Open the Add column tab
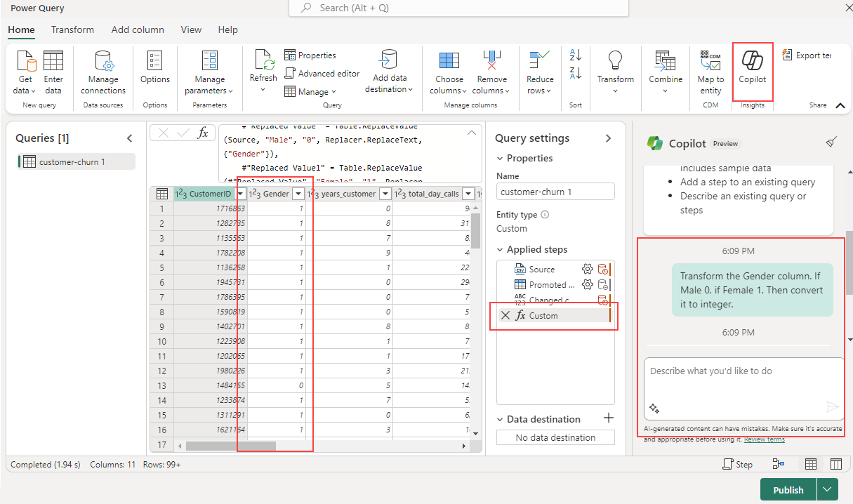The width and height of the screenshot is (853, 504). coord(138,30)
